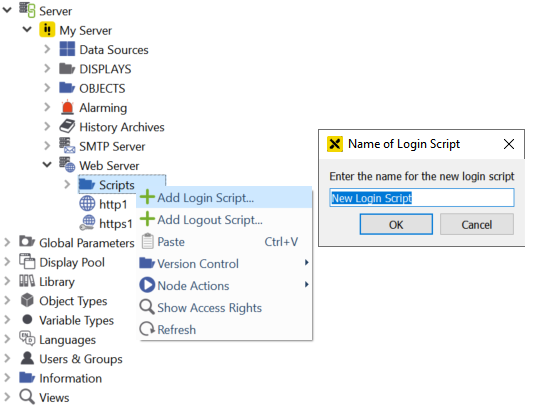
Task: Click the Show Access Rights magnifier icon
Action: 147,307
